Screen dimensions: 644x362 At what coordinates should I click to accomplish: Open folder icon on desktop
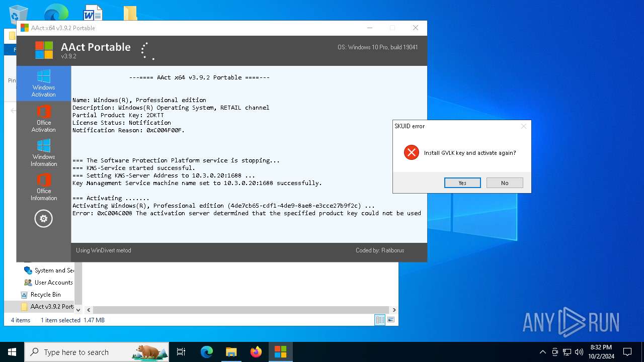(x=130, y=13)
